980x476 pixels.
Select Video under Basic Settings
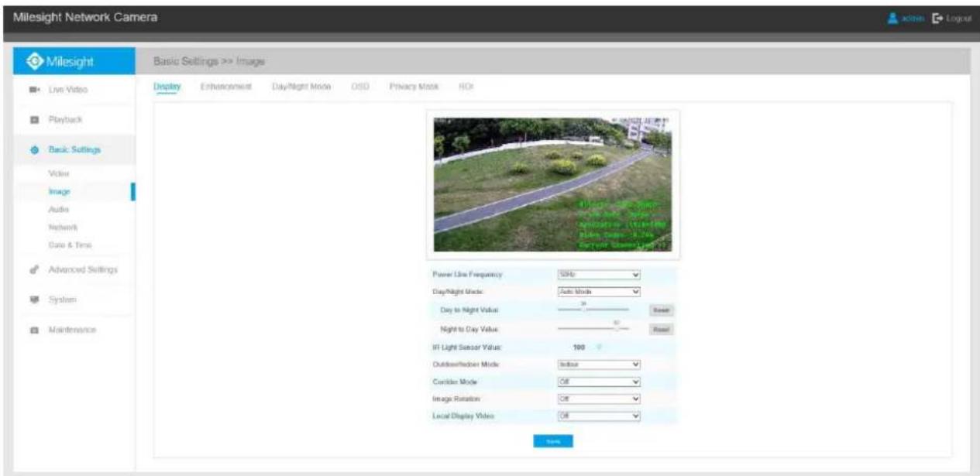click(59, 174)
